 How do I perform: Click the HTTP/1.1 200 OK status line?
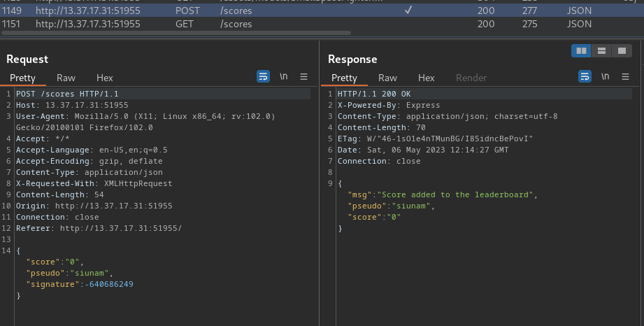coord(374,94)
